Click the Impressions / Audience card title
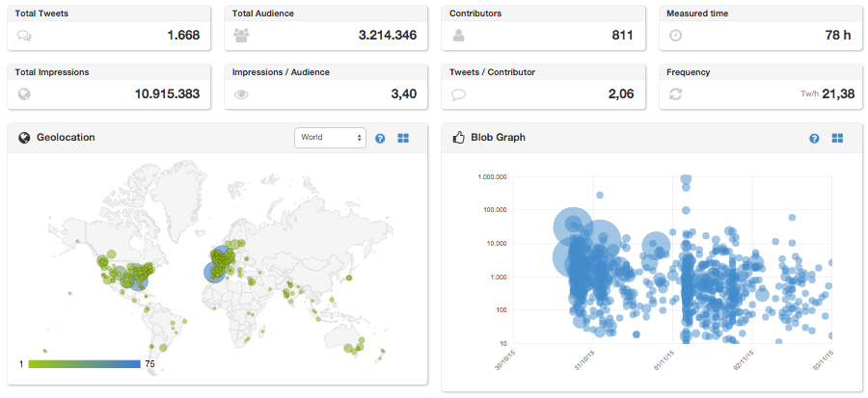 click(x=281, y=72)
